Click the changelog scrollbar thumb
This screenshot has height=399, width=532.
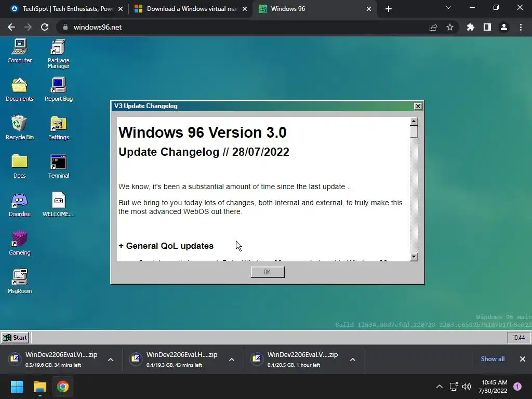point(414,132)
